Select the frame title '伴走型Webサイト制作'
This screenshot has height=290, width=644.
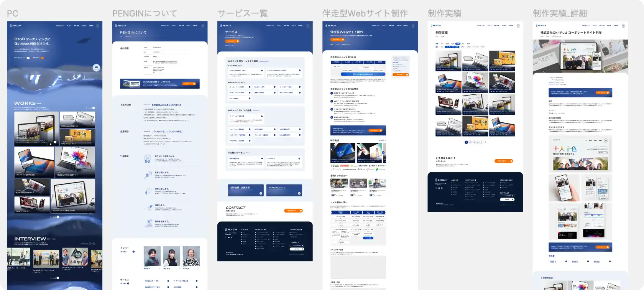pyautogui.click(x=365, y=13)
